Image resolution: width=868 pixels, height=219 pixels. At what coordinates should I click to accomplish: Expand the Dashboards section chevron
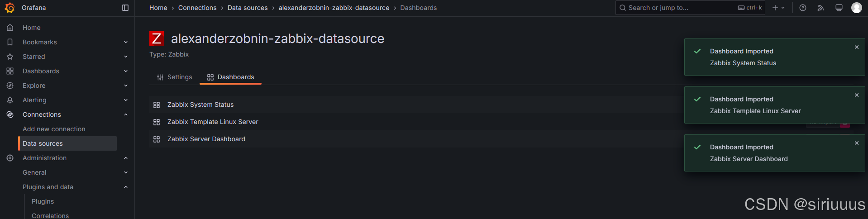click(x=126, y=71)
